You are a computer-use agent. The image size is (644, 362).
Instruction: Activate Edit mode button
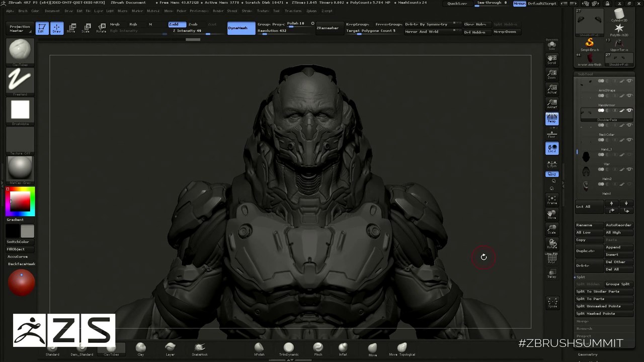[x=42, y=28]
